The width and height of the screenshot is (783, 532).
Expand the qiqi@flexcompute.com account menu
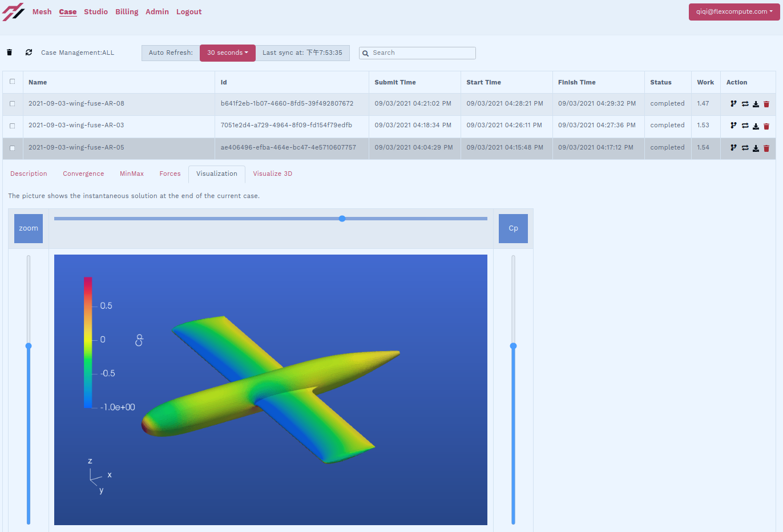[x=734, y=11]
